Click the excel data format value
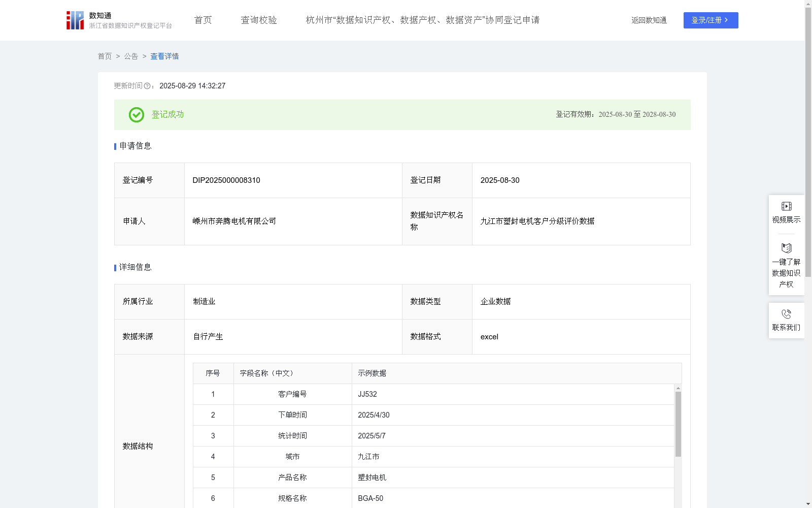Screen dimensions: 812x508 pyautogui.click(x=489, y=337)
